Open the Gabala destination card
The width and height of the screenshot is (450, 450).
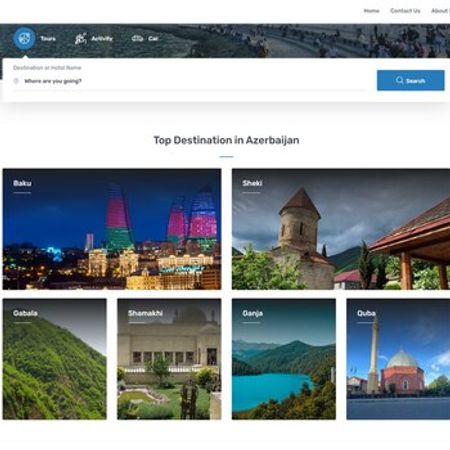click(x=55, y=359)
